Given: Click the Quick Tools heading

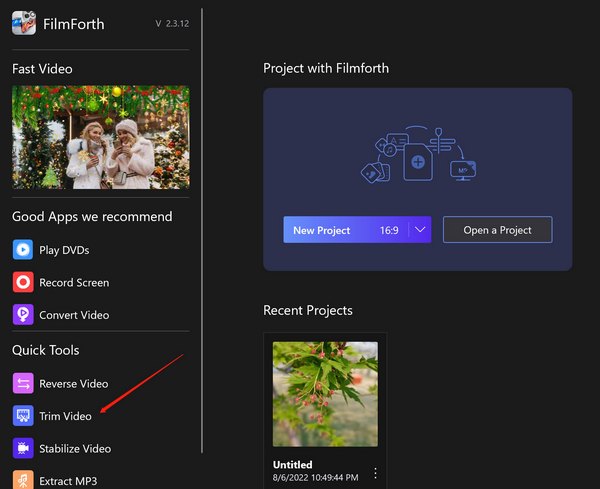Looking at the screenshot, I should pos(46,350).
